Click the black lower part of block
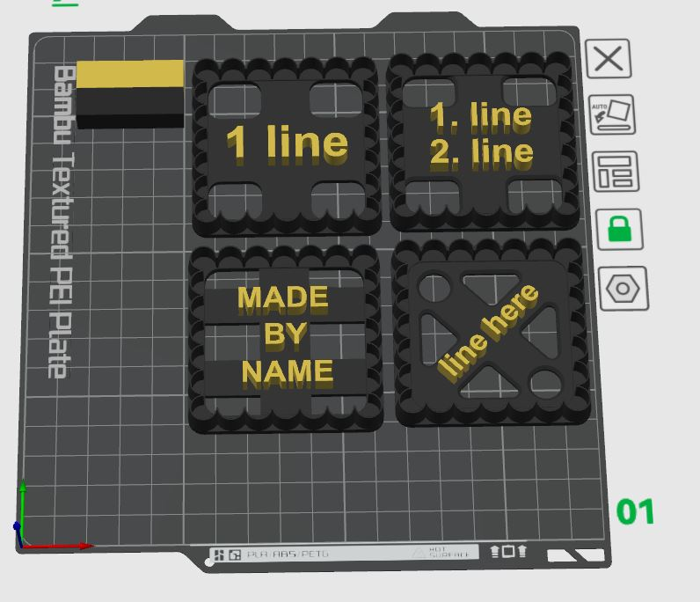 pos(130,108)
